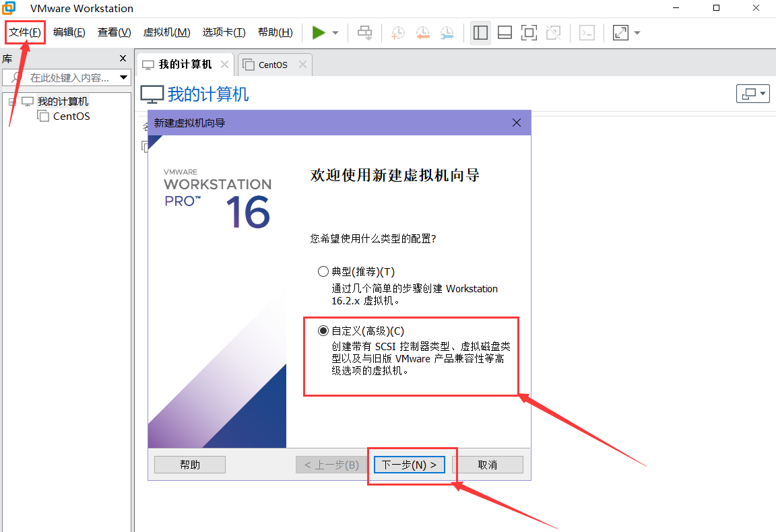Screen dimensions: 776x532
Task: Open the library search dropdown arrow
Action: pyautogui.click(x=123, y=77)
